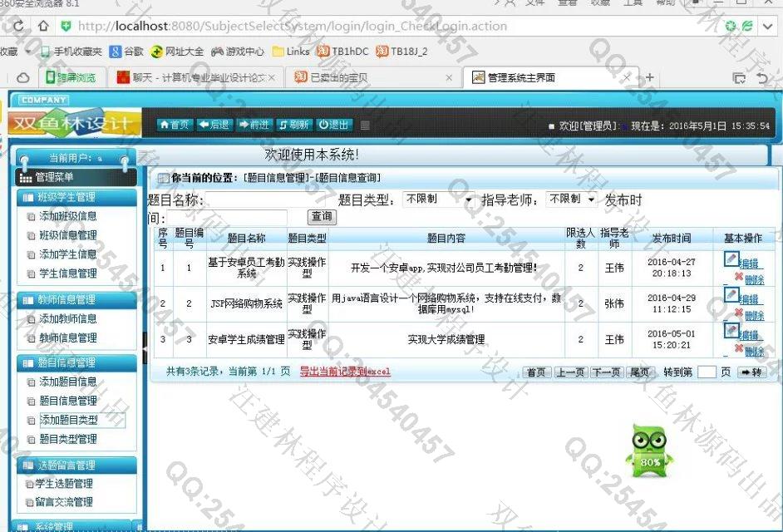The width and height of the screenshot is (783, 532).
Task: Open 题目类型管理 in the sidebar
Action: pyautogui.click(x=68, y=439)
